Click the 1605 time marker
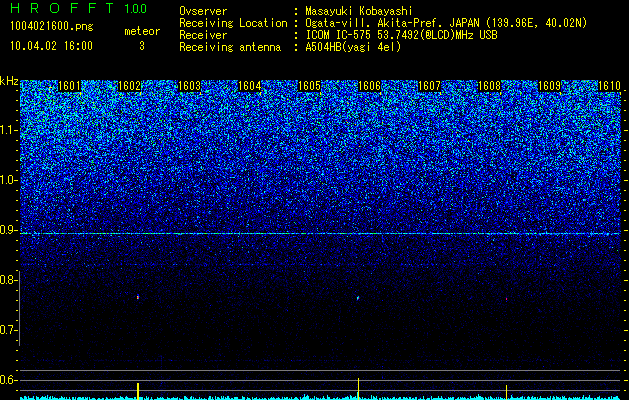This screenshot has width=629, height=400. (309, 86)
